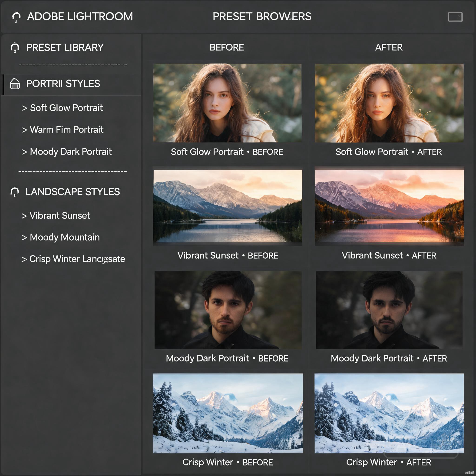This screenshot has width=476, height=476.
Task: Click the window panel icon in top-right corner
Action: 455,17
